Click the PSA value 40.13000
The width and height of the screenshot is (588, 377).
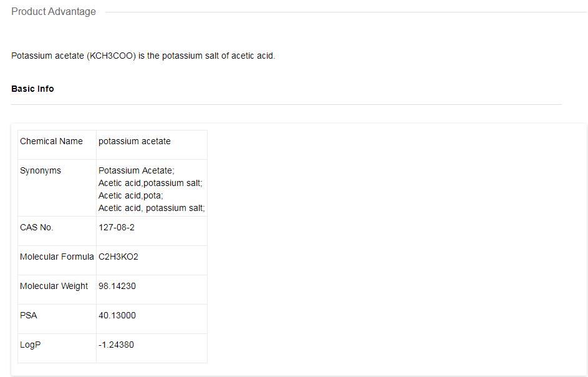click(x=117, y=315)
